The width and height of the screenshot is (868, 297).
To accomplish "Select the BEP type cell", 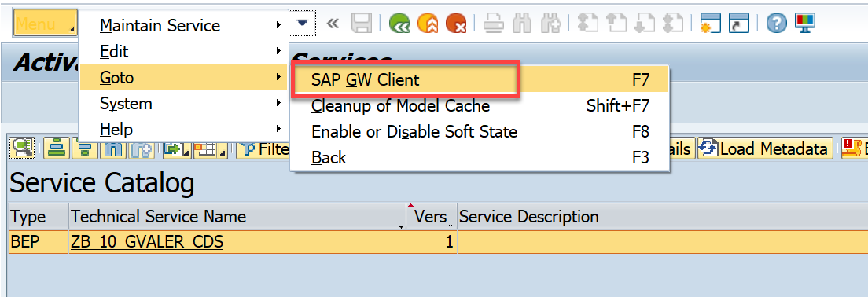I will (39, 242).
